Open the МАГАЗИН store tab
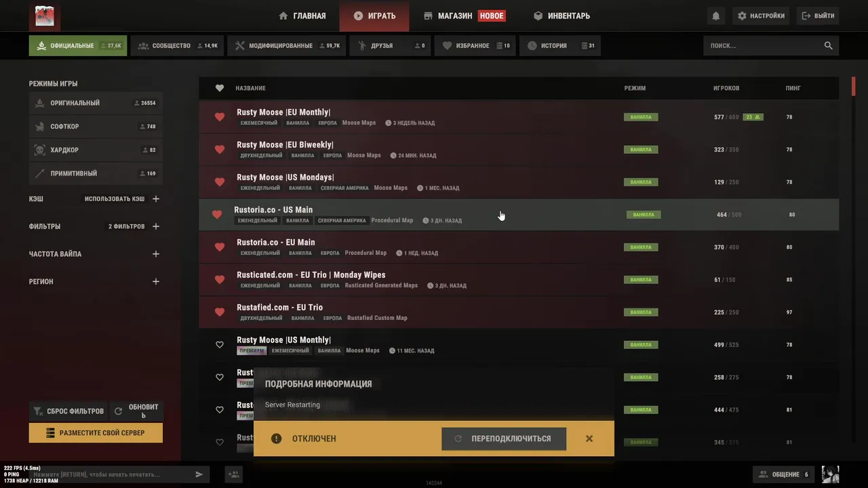 click(x=465, y=16)
